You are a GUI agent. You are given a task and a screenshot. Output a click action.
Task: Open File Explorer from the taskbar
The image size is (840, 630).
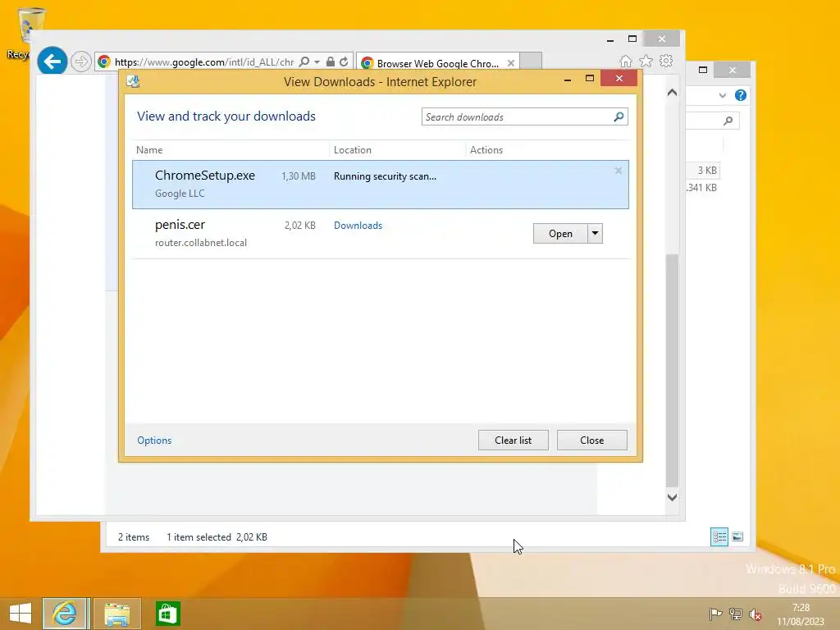click(x=117, y=614)
